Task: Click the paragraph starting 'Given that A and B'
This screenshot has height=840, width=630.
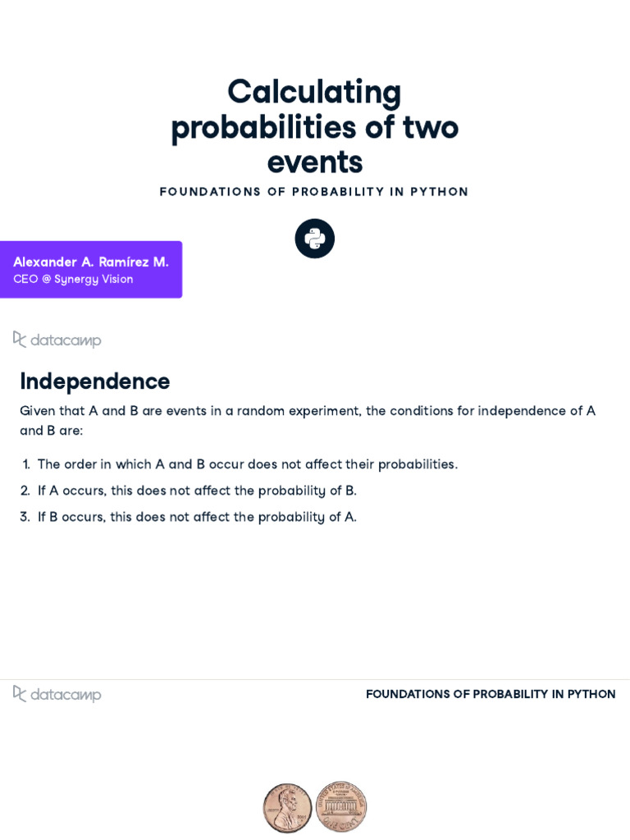Action: pyautogui.click(x=307, y=420)
